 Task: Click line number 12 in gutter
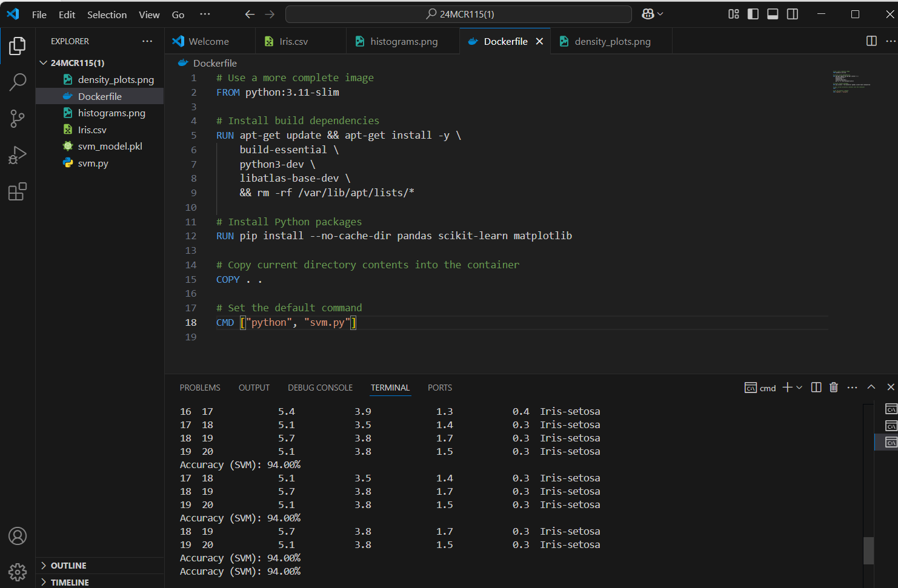point(191,236)
